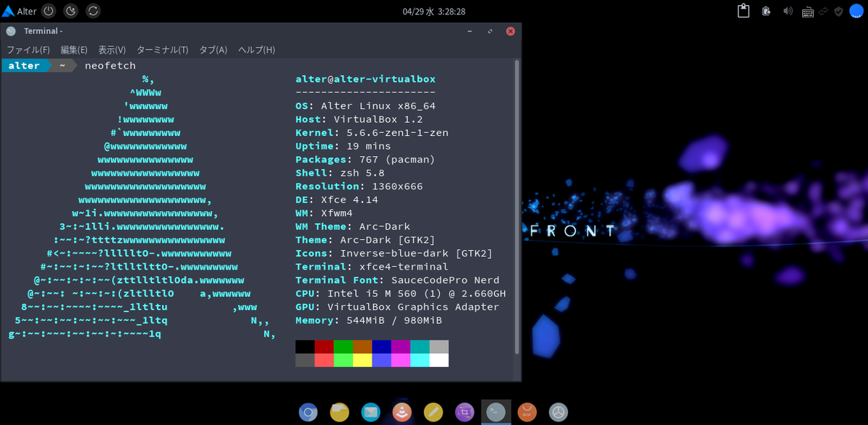
Task: Click the 'DE: Xfce 4.14' line
Action: (337, 199)
